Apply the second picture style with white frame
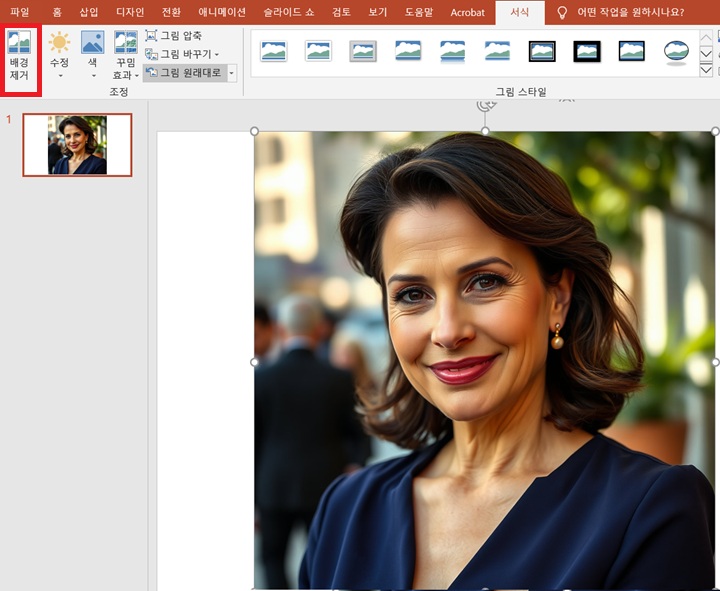This screenshot has width=720, height=591. [x=318, y=51]
